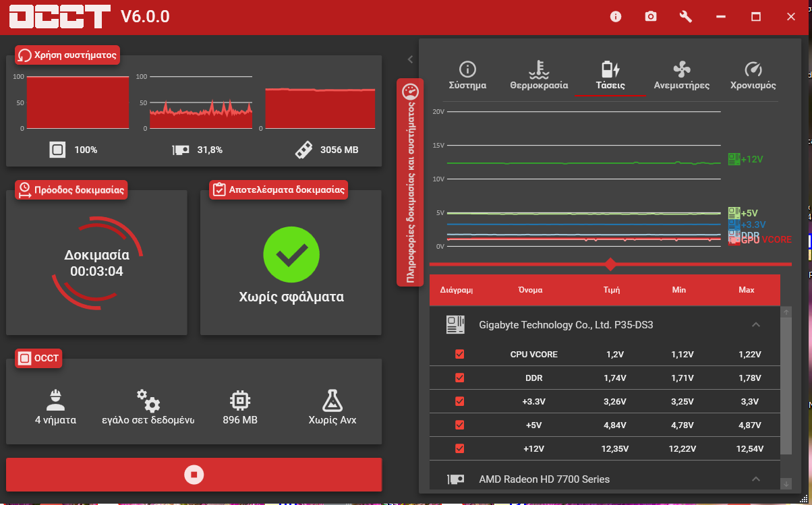Click the data set gears icon

148,400
